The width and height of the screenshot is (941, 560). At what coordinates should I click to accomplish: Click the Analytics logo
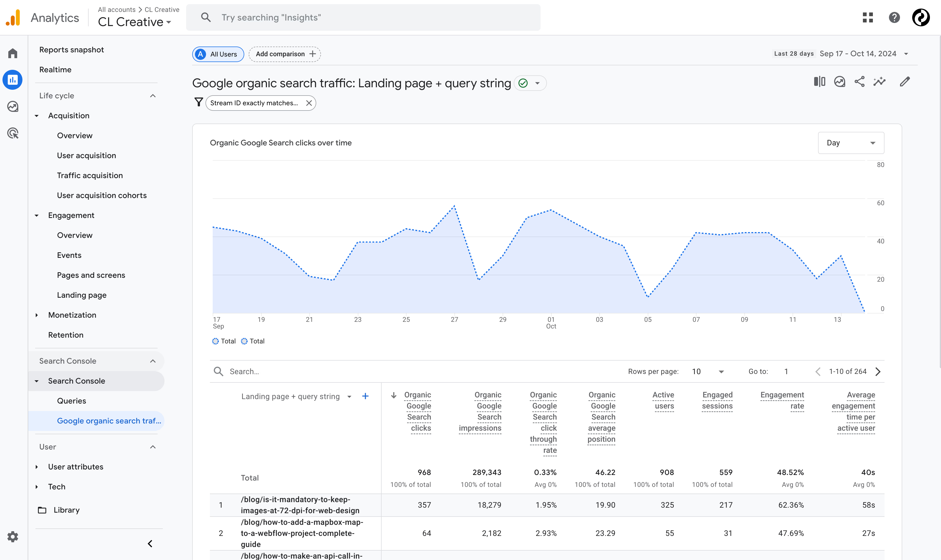click(x=13, y=17)
